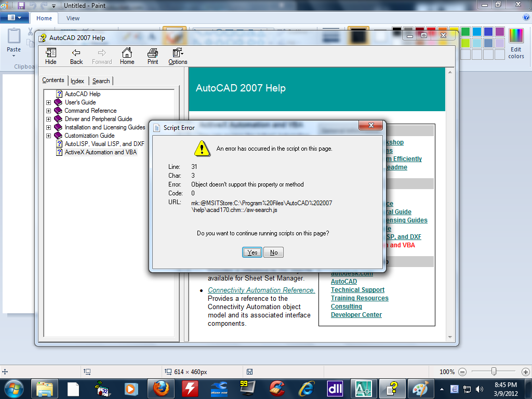Select the Home ribbon tab in Paint
This screenshot has height=399, width=532.
(x=44, y=18)
